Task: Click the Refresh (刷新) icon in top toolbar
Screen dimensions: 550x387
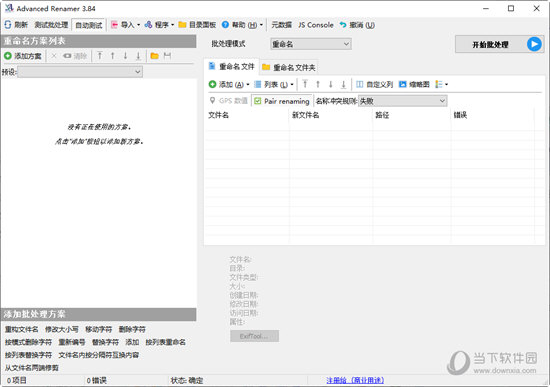Action: click(x=8, y=25)
